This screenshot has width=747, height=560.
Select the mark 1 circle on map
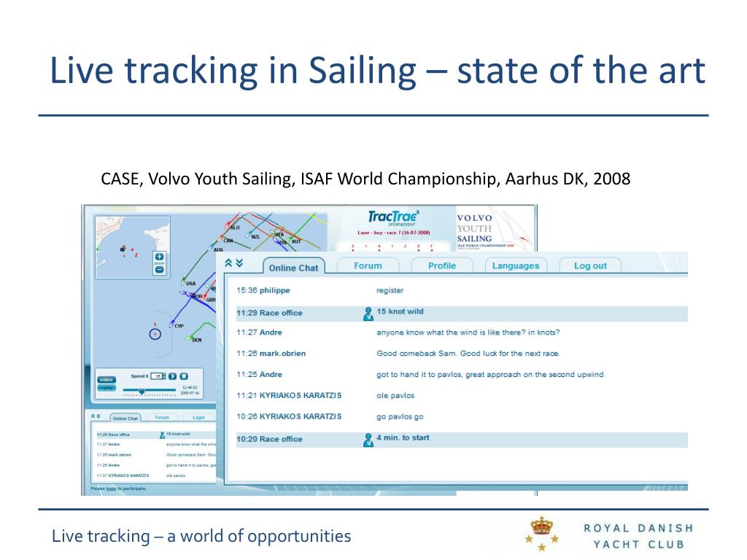click(x=155, y=334)
